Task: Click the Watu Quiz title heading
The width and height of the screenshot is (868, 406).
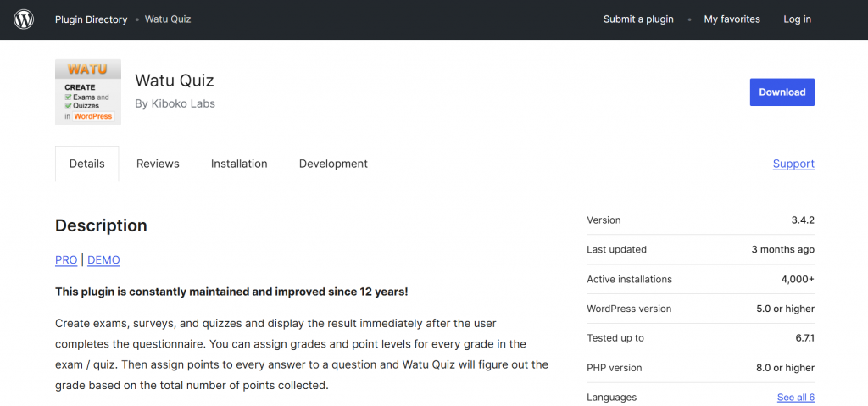Action: pyautogui.click(x=175, y=81)
